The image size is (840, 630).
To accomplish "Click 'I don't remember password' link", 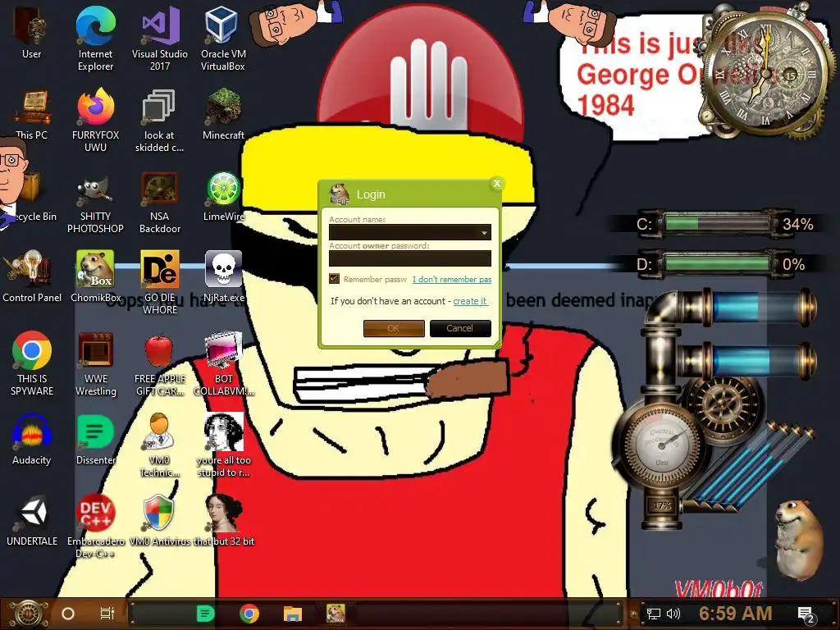I will click(452, 279).
